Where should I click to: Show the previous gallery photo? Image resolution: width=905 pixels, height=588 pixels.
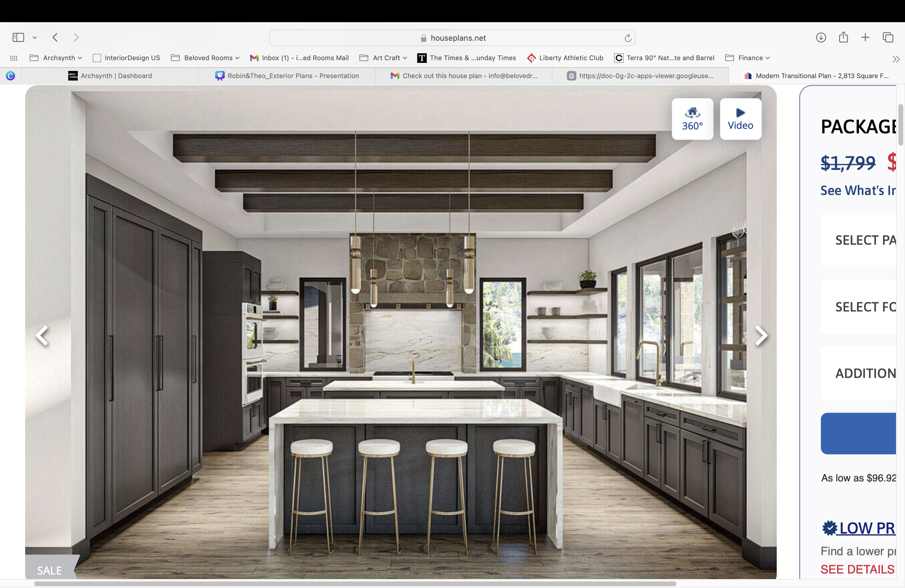[42, 335]
